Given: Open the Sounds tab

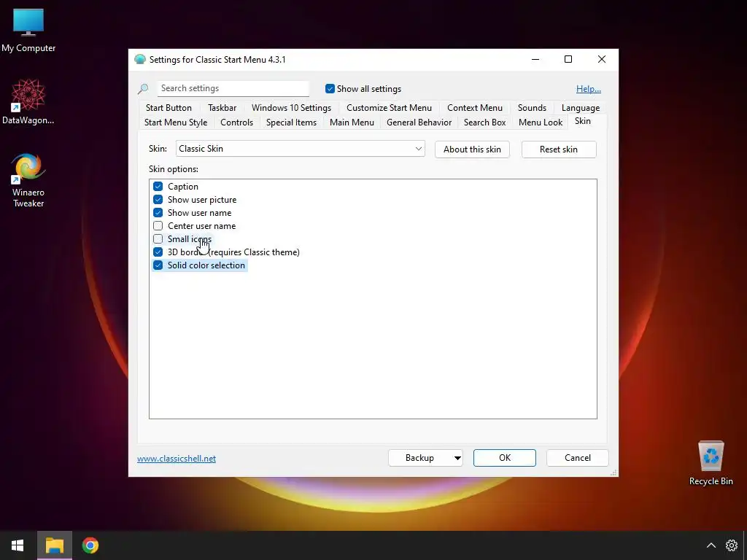Looking at the screenshot, I should click(x=532, y=108).
